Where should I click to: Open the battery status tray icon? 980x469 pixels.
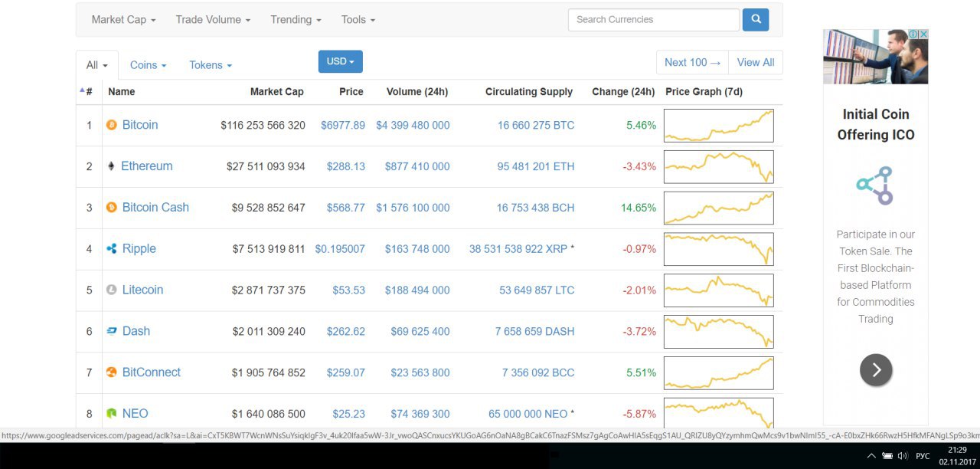pos(887,455)
